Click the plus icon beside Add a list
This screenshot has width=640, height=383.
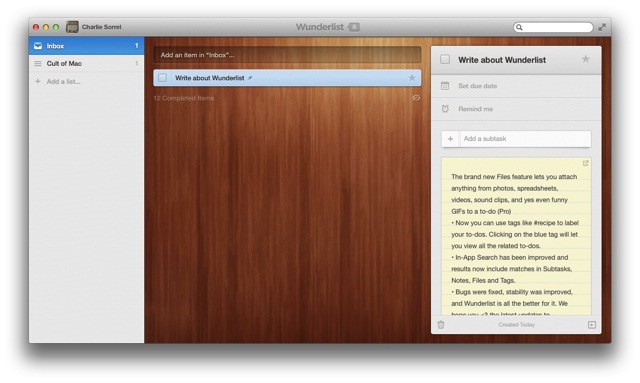(38, 81)
